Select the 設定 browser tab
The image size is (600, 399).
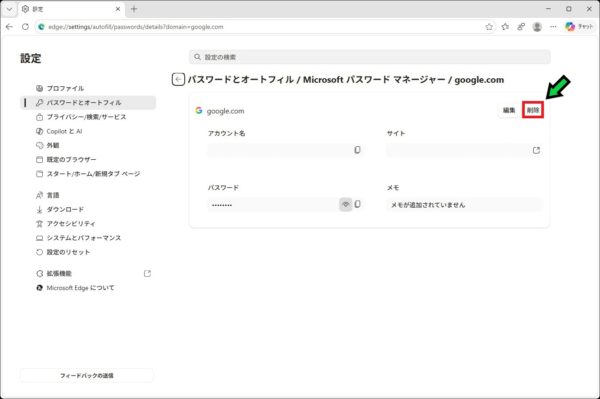(x=71, y=9)
